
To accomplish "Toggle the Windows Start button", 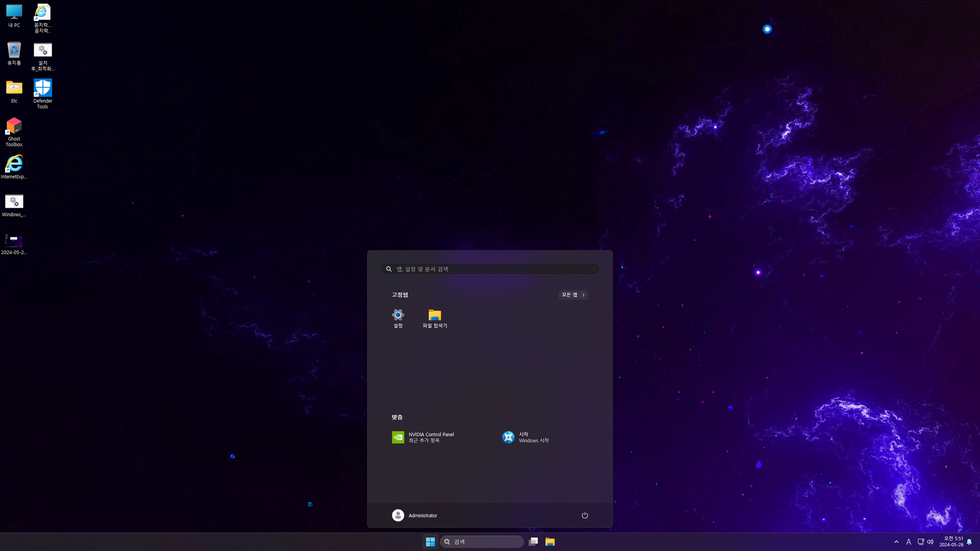I will (430, 542).
